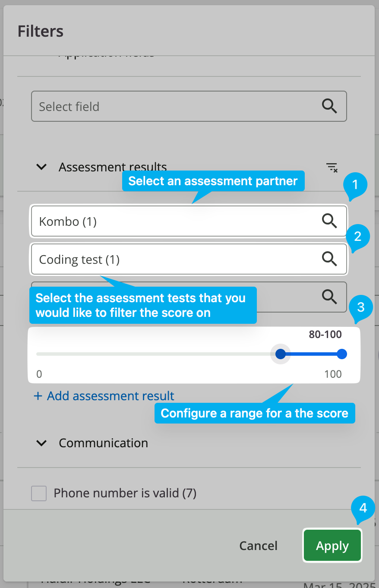Collapse the Communication section
The image size is (379, 588).
[x=41, y=443]
